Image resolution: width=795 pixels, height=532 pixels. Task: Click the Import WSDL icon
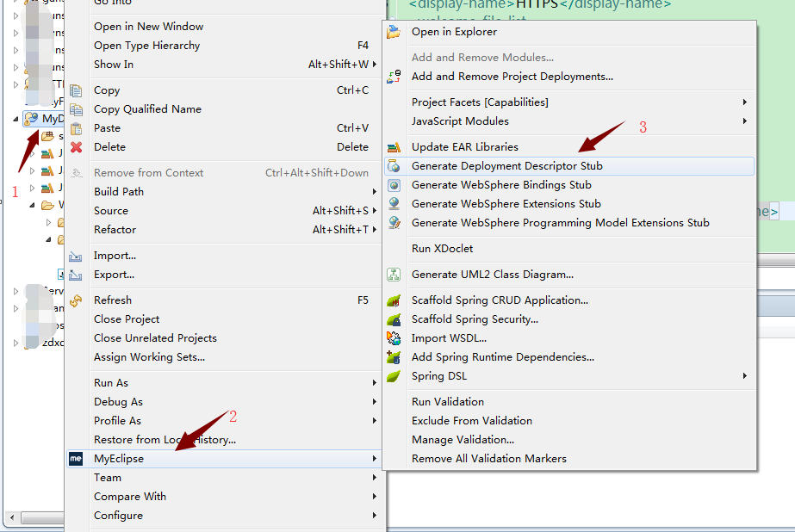click(394, 338)
